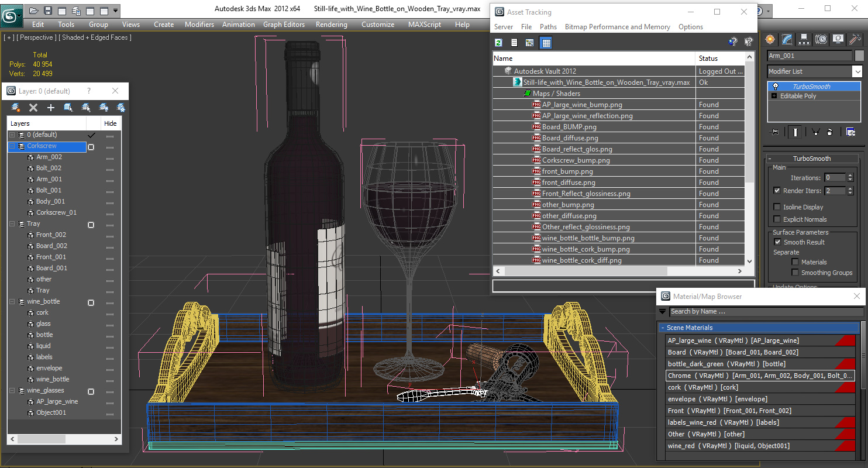Open the 3ds Max application menu logo
The image size is (868, 468).
pyautogui.click(x=12, y=15)
